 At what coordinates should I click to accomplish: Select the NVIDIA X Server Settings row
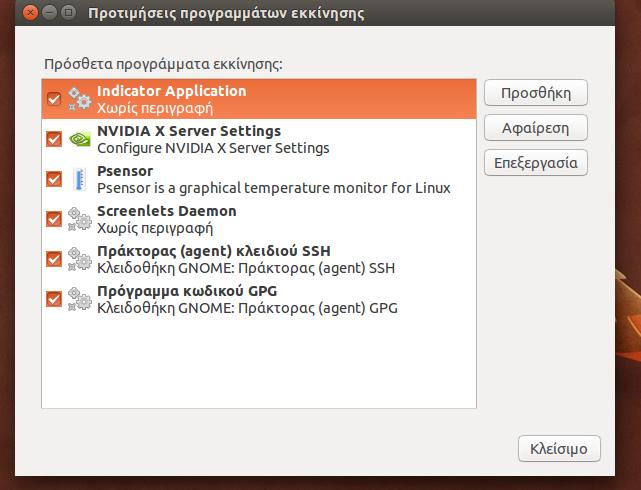[x=259, y=139]
